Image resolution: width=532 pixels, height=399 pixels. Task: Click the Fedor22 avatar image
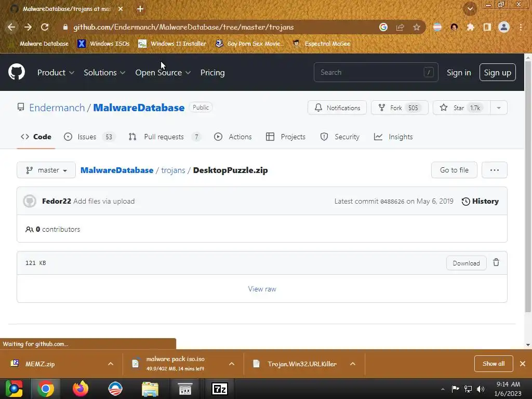tap(30, 201)
